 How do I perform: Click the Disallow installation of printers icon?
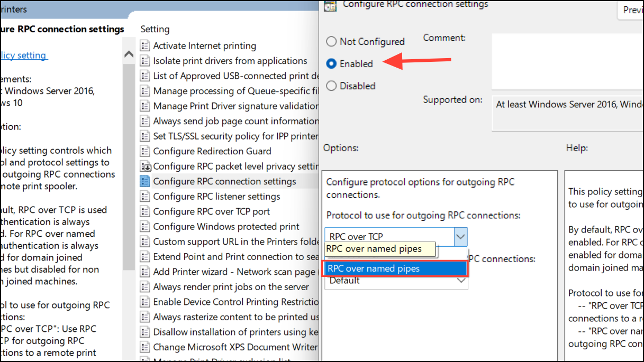[x=145, y=332]
